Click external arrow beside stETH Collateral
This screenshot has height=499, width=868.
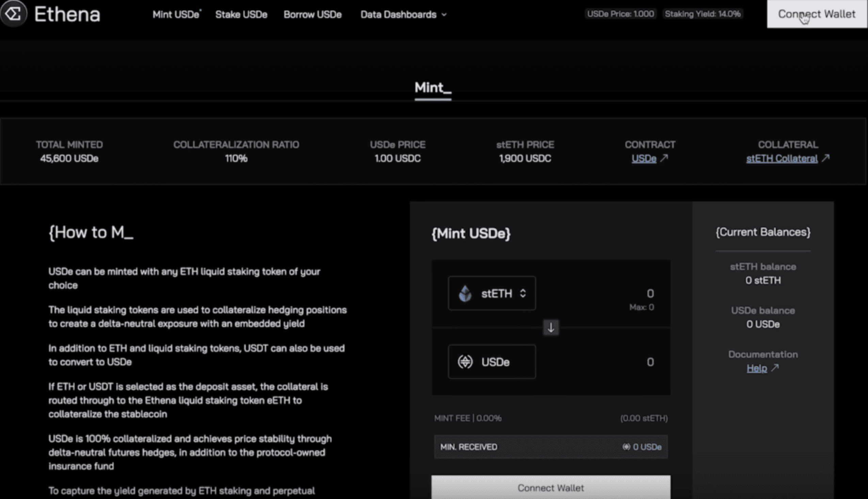[x=825, y=158]
